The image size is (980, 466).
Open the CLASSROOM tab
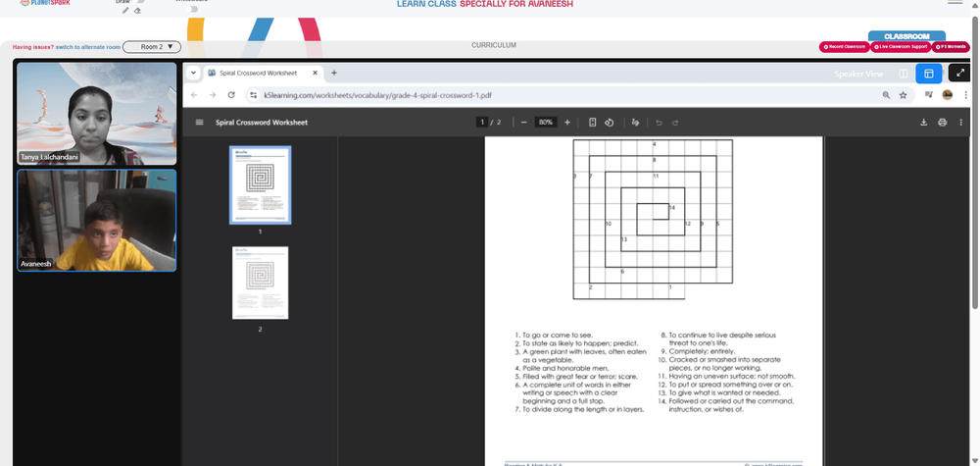pos(906,36)
